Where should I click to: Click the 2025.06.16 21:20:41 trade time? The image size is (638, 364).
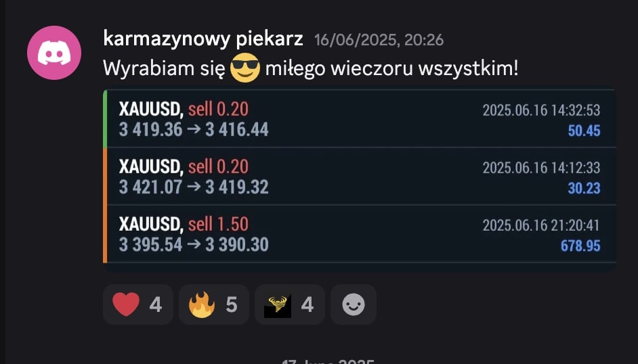pyautogui.click(x=541, y=225)
